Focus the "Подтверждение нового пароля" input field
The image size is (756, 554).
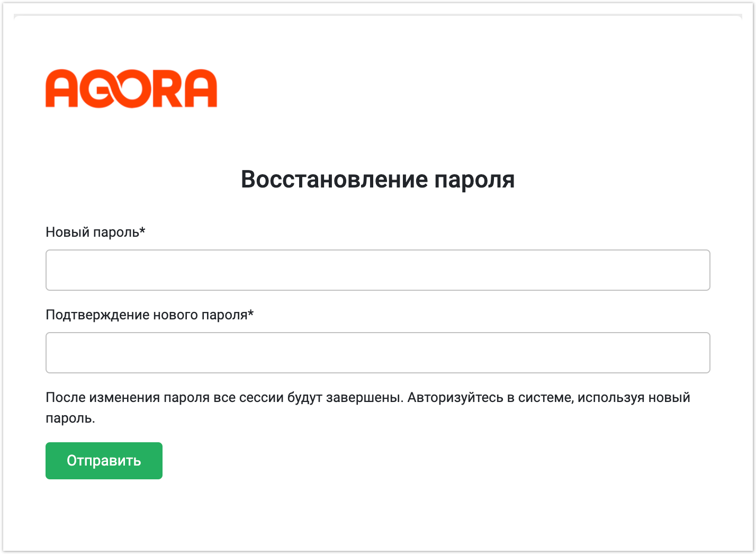[x=377, y=353]
